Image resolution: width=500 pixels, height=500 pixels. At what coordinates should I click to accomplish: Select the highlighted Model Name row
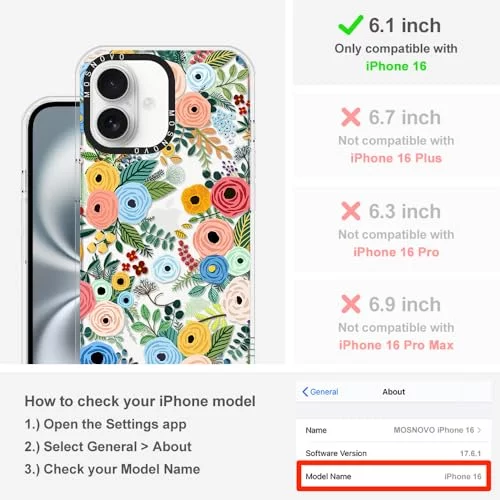pos(394,476)
